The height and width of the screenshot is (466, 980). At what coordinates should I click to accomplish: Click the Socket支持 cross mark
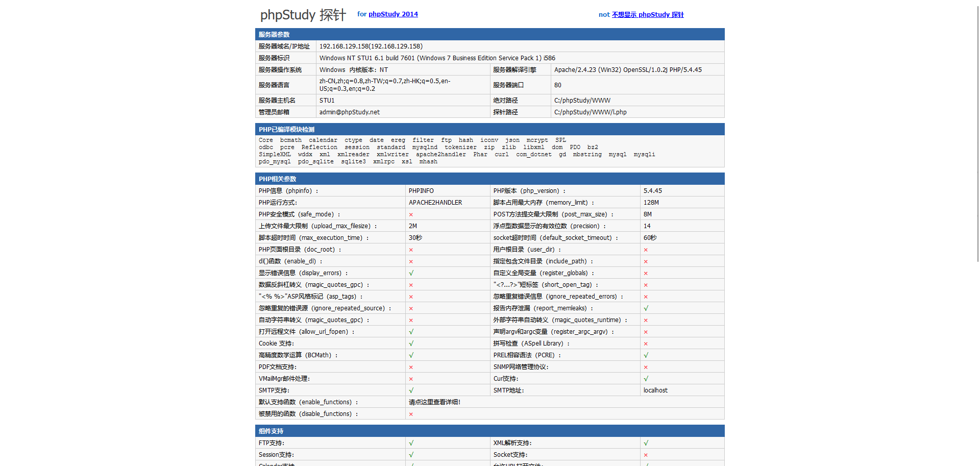pos(646,455)
